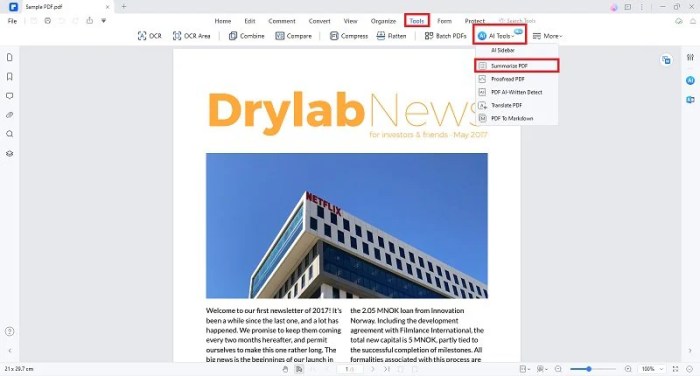Screen dimensions: 700x376
Task: Open the bookmarks panel
Action: tap(9, 77)
